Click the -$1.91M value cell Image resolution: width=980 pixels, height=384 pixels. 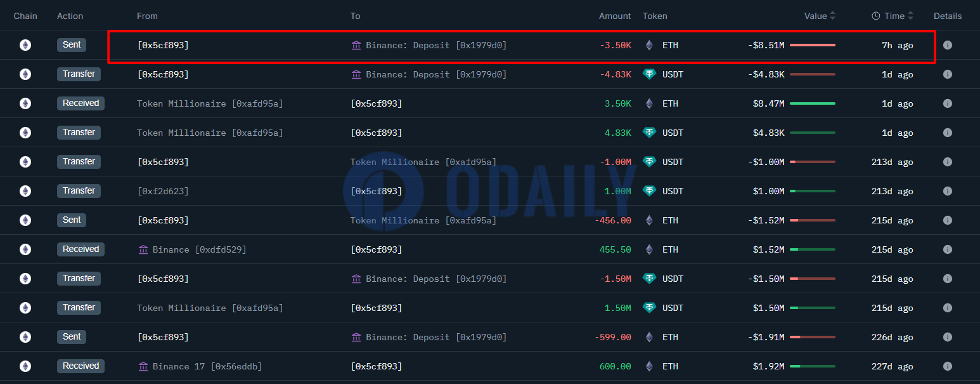point(766,337)
